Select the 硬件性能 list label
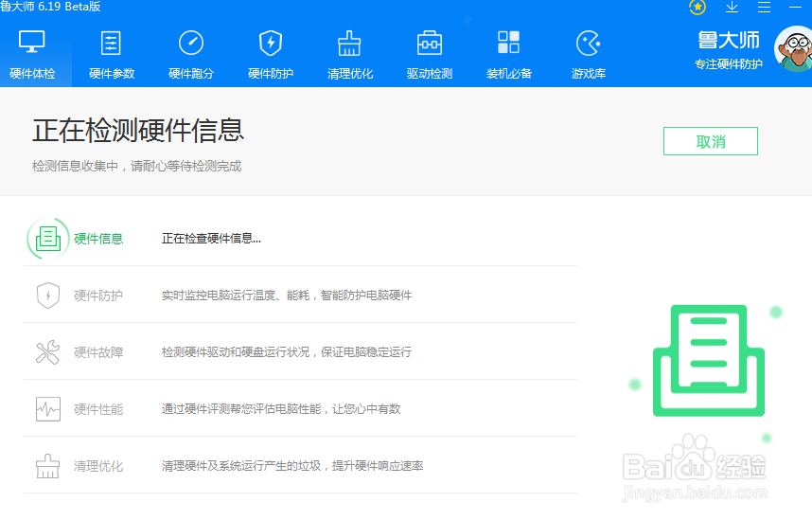This screenshot has height=520, width=812. [98, 409]
